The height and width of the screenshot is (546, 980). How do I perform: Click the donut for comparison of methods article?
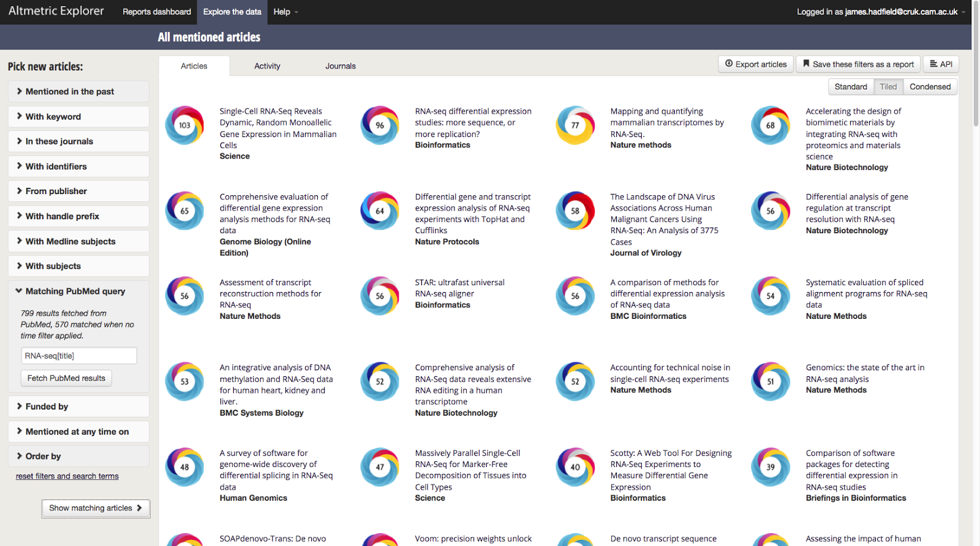pyautogui.click(x=575, y=296)
